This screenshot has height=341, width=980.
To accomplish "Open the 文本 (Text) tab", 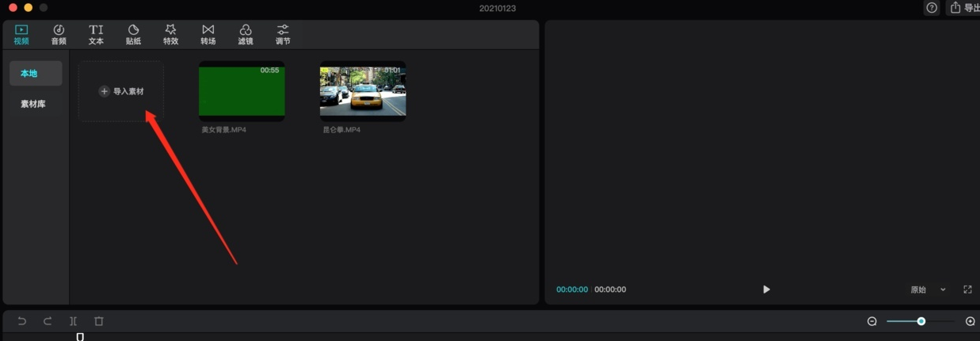I will pos(96,35).
